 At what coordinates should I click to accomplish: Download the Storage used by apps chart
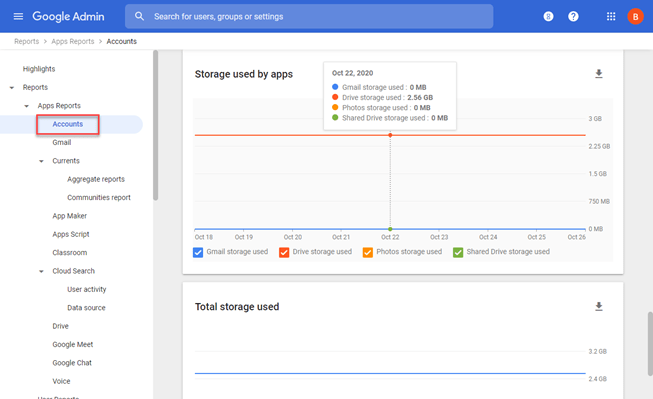[598, 74]
